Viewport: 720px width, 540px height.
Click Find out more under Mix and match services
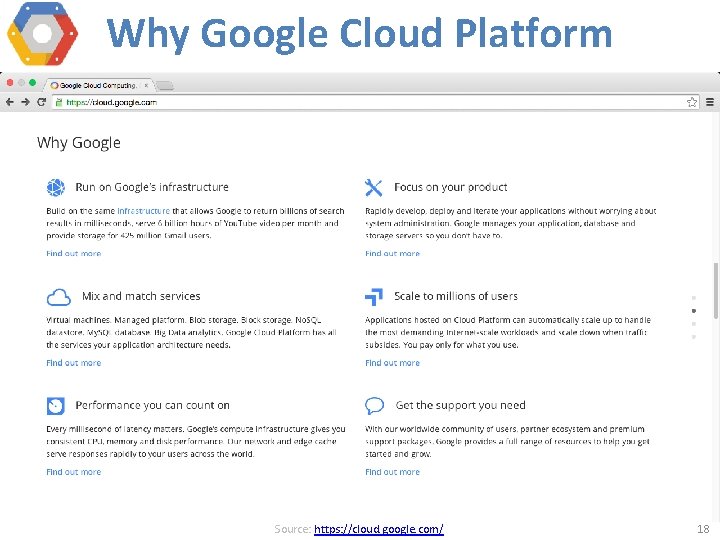point(73,363)
